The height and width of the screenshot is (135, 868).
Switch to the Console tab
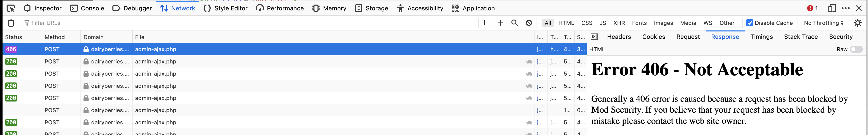tap(87, 8)
